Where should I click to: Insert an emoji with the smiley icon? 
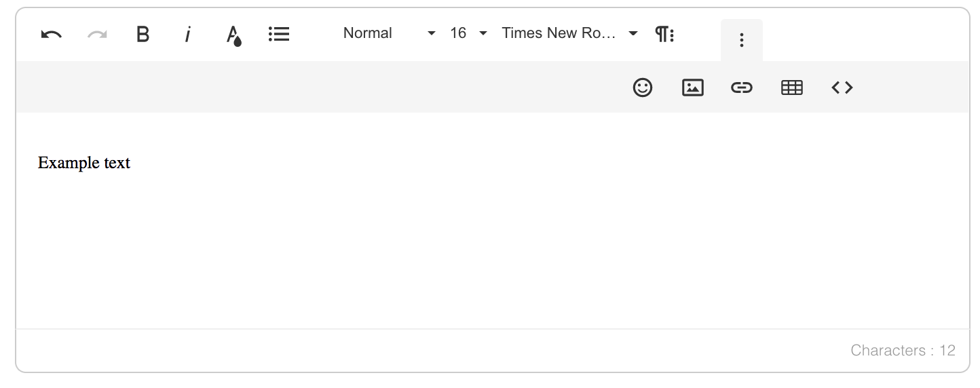point(642,88)
